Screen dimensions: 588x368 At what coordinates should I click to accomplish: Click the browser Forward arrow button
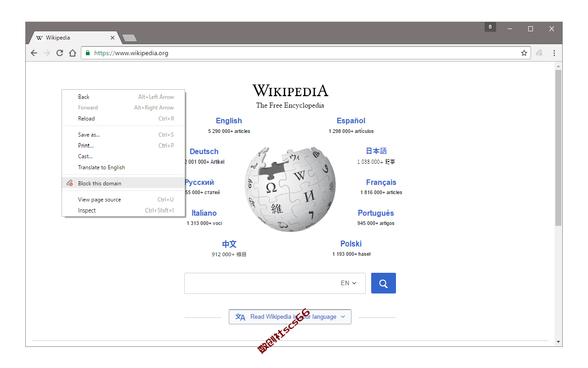pyautogui.click(x=46, y=53)
